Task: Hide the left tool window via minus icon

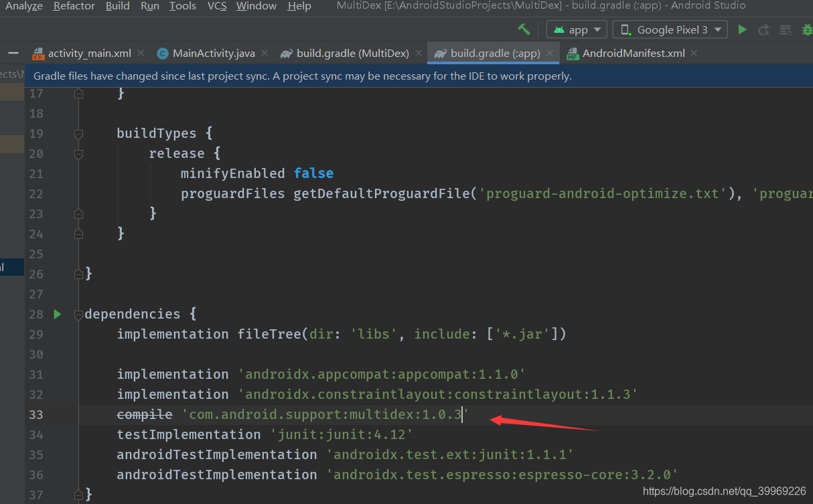Action: coord(12,52)
